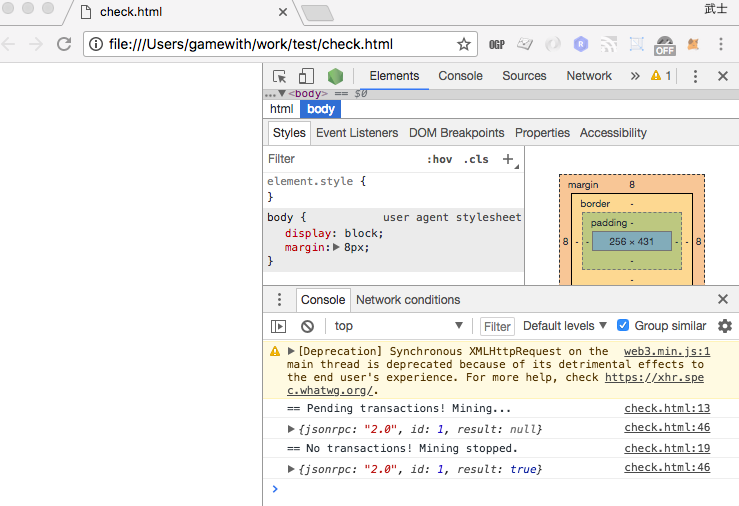Open web3.min.js:1 source link
Image resolution: width=739 pixels, height=506 pixels.
pyautogui.click(x=667, y=351)
